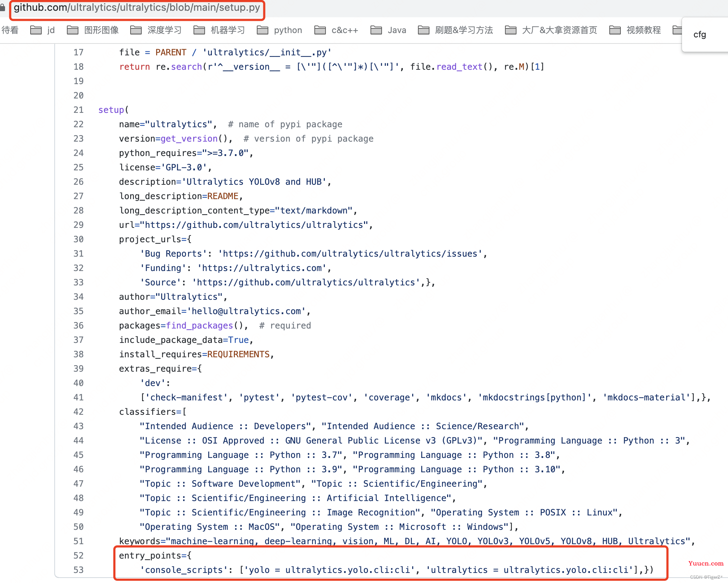Image resolution: width=728 pixels, height=583 pixels.
Task: Click the REQUIREMENTS variable on line 38
Action: click(x=238, y=354)
